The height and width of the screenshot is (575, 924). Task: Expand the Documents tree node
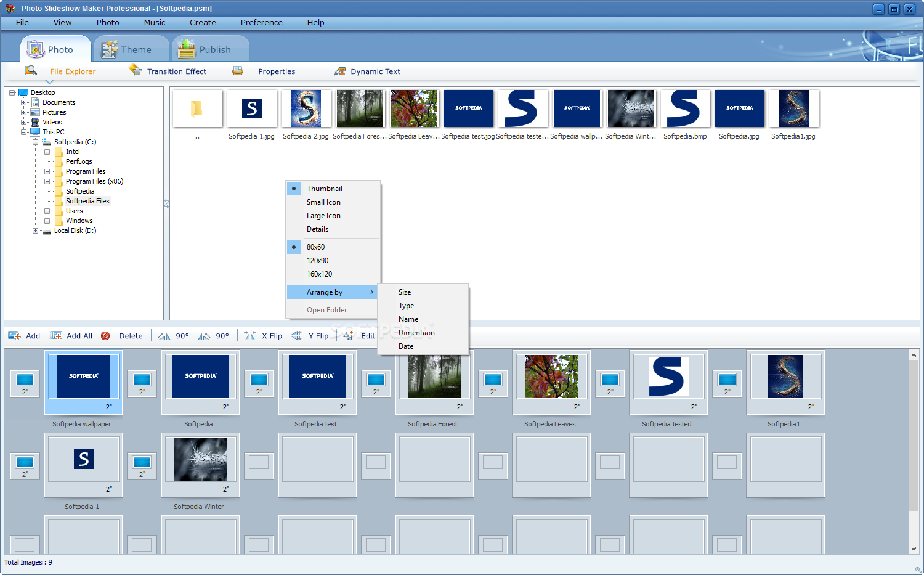[23, 102]
